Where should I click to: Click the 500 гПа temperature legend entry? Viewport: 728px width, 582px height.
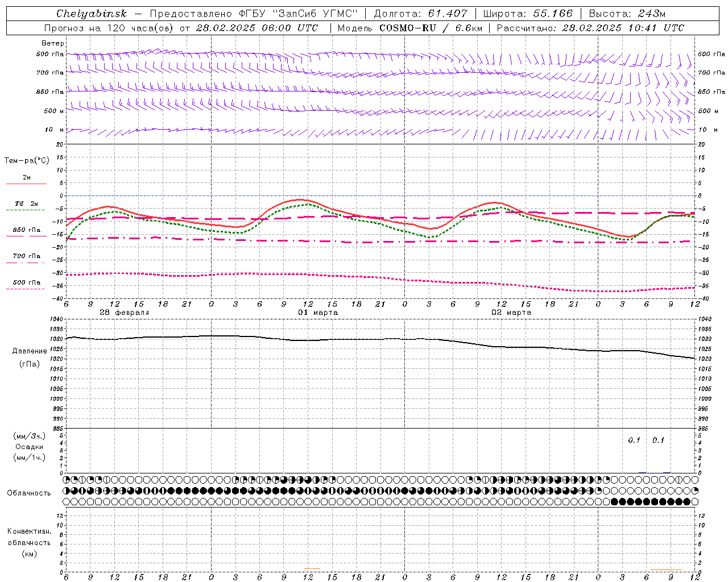[27, 282]
